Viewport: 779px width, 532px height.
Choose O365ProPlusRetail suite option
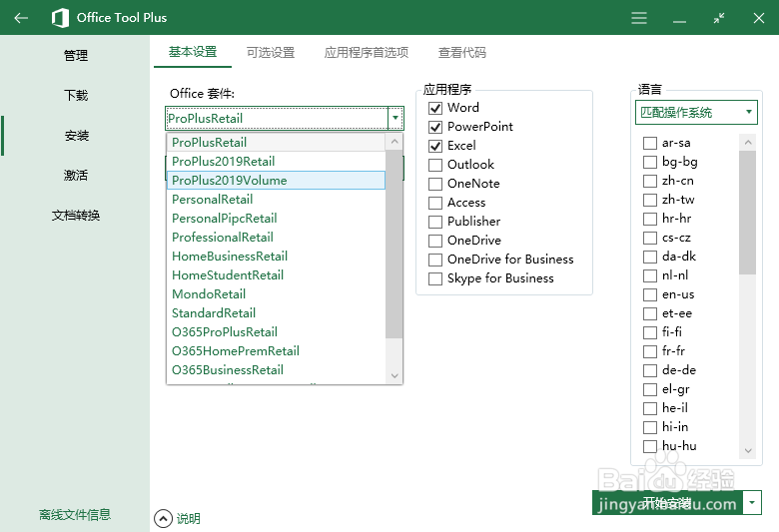[x=276, y=331]
